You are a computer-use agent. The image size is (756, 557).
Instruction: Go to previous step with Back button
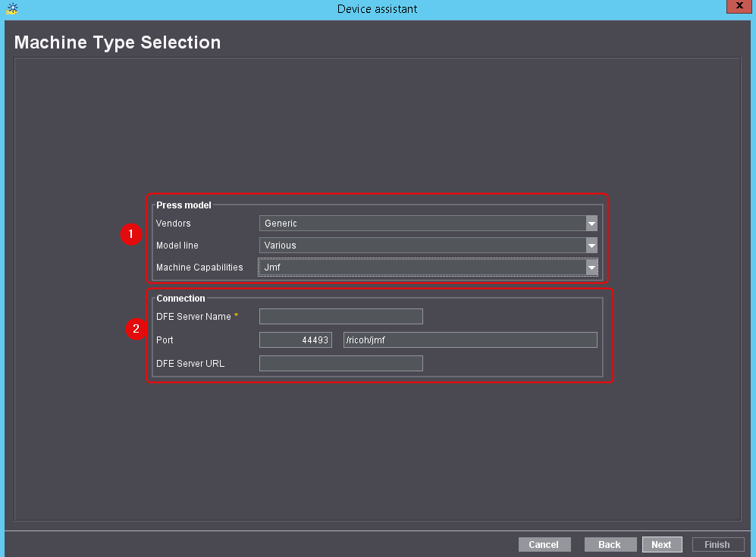point(610,544)
